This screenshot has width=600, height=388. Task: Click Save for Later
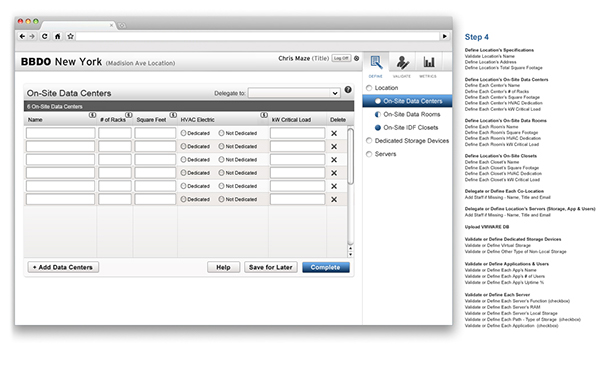pos(271,267)
